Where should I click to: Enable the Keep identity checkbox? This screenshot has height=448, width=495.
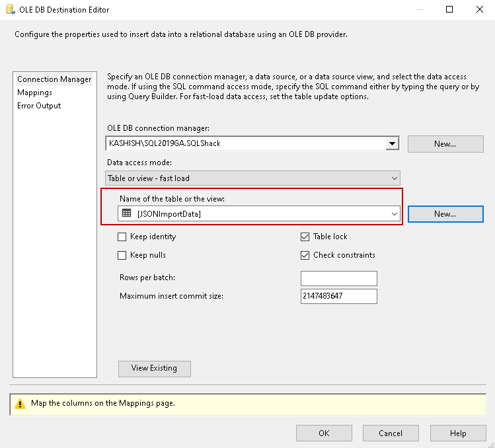122,237
